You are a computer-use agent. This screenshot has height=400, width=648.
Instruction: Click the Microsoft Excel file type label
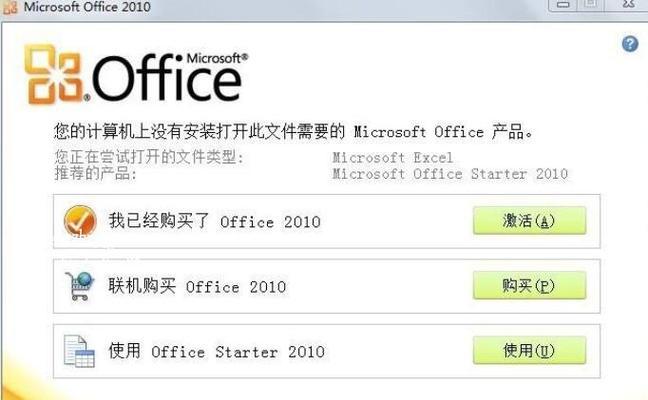393,157
